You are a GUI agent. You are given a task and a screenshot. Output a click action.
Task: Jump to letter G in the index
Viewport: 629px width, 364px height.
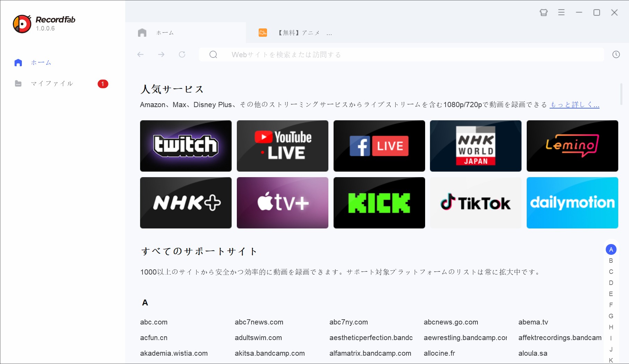tap(611, 316)
